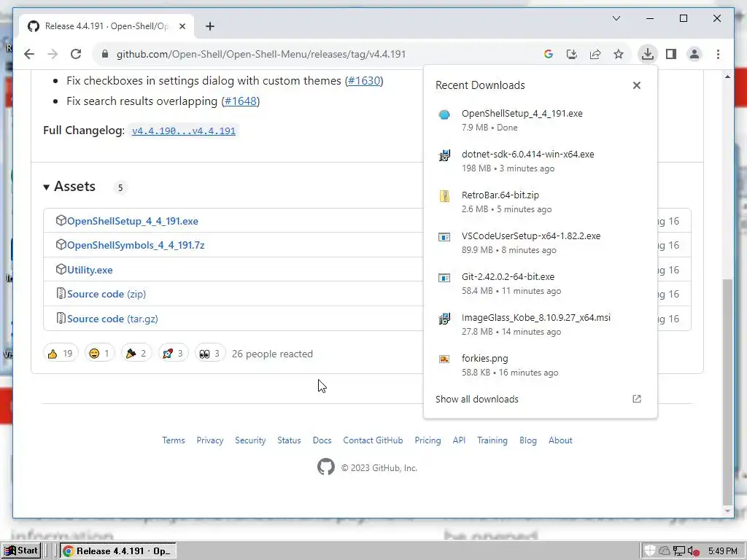Collapse the Assets section triangle
The image size is (747, 560).
46,187
